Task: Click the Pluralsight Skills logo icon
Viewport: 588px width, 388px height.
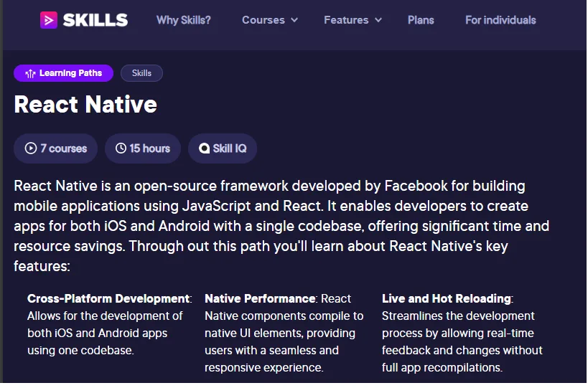Action: point(49,20)
